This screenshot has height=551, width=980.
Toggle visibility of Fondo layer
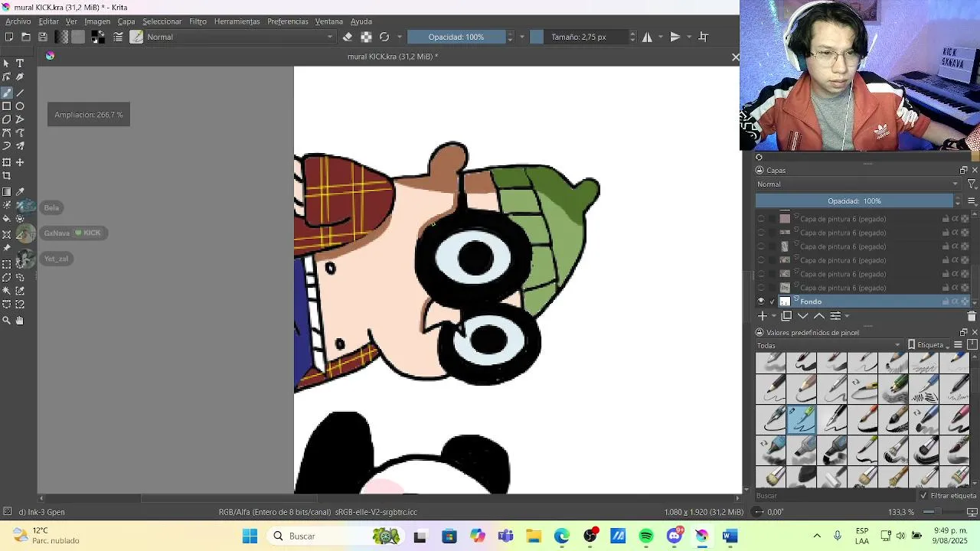coord(761,302)
